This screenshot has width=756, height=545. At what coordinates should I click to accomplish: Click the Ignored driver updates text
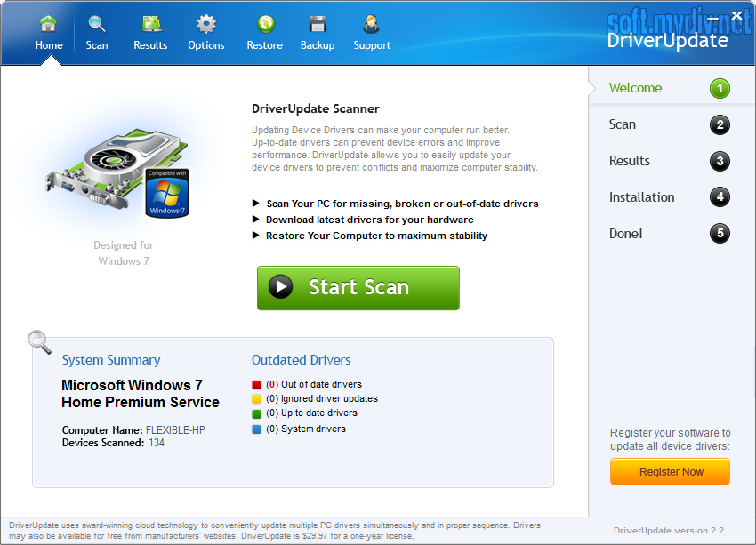tap(329, 398)
